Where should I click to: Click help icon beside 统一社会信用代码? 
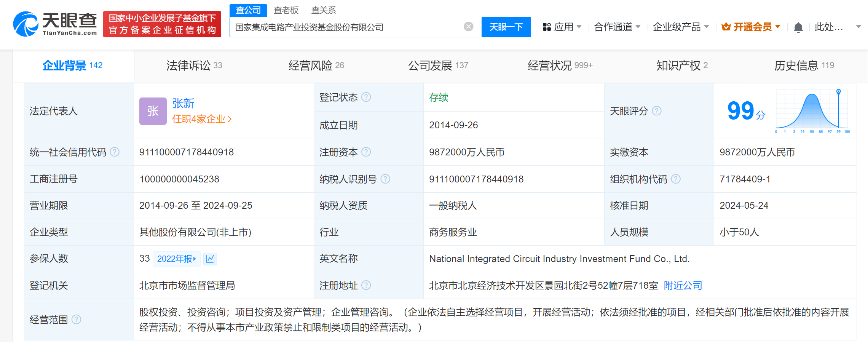[x=115, y=152]
